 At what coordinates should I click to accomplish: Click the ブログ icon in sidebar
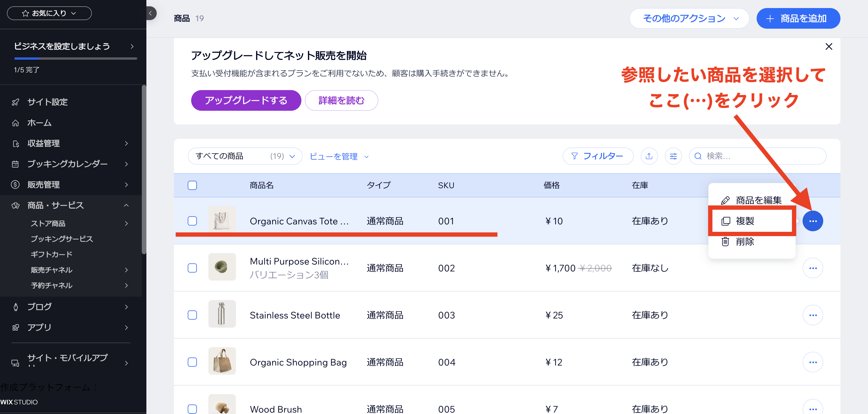(x=15, y=306)
